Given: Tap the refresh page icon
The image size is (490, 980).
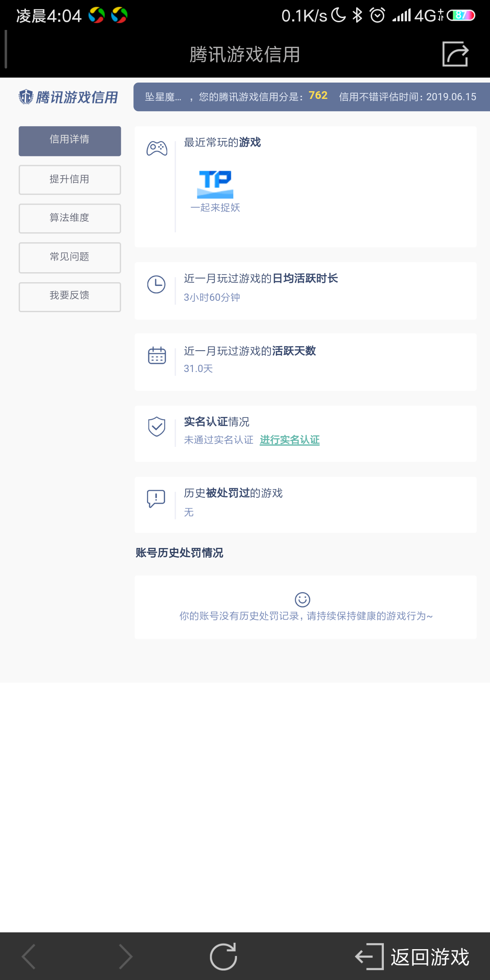Looking at the screenshot, I should [223, 956].
